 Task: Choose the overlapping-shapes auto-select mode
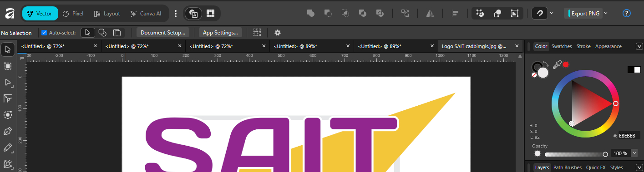click(102, 33)
